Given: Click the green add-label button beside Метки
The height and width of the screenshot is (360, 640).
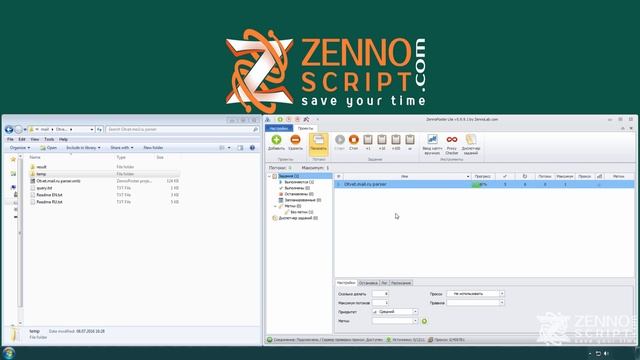Looking at the screenshot, I should (424, 321).
